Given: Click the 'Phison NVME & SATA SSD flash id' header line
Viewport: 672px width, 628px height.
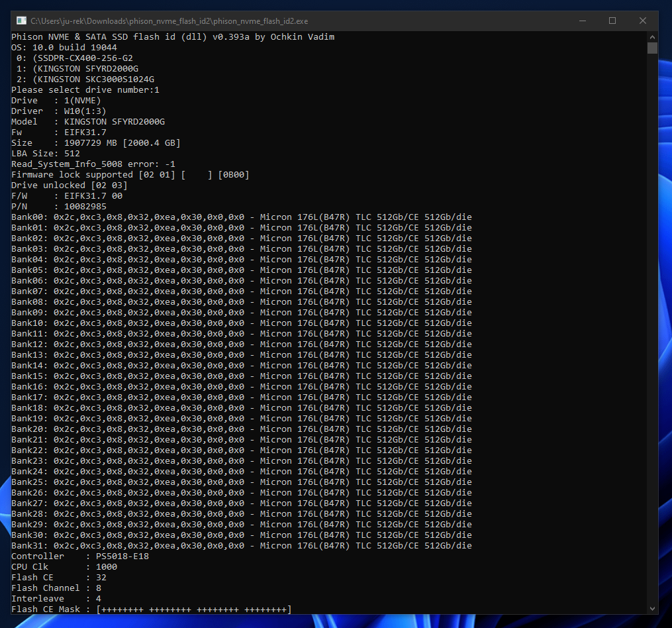Looking at the screenshot, I should 173,37.
